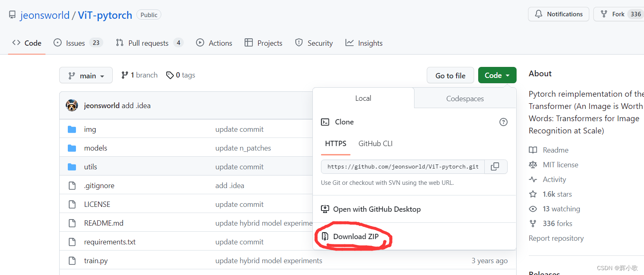Open the main branch selector dropdown

[x=86, y=75]
